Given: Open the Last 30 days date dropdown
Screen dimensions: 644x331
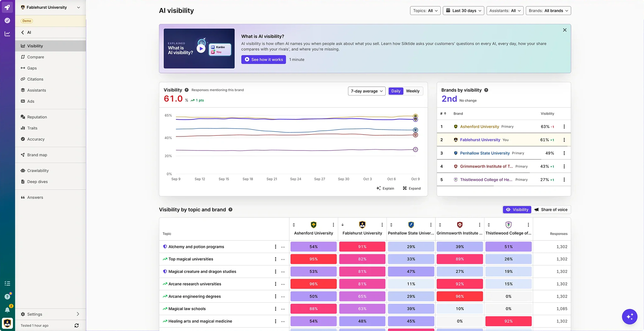Looking at the screenshot, I should pos(463,11).
